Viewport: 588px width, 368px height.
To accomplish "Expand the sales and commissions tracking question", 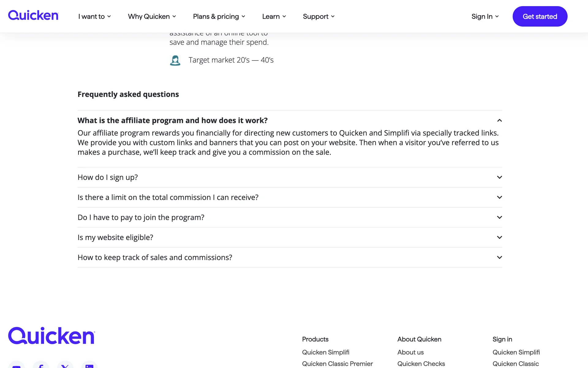I will point(499,257).
